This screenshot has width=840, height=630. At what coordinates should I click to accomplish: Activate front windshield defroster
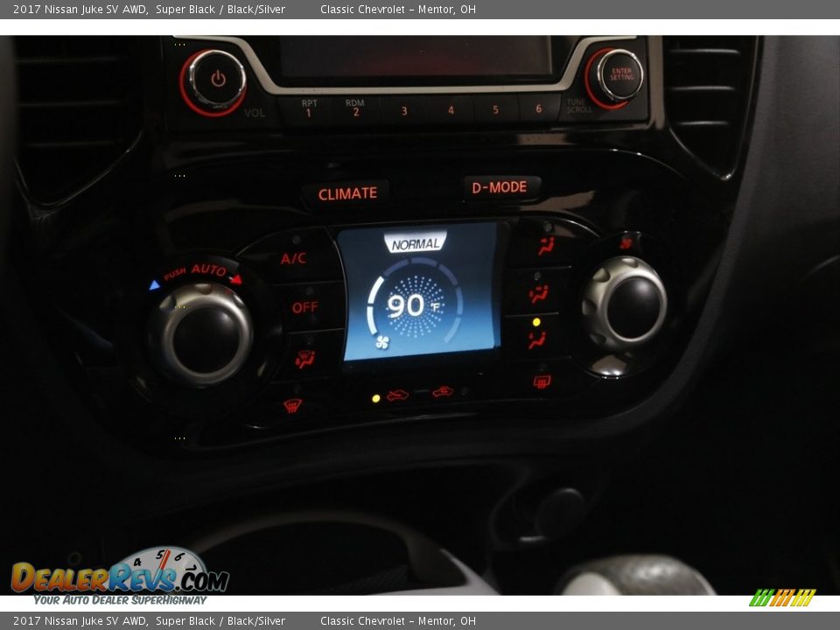pos(292,405)
